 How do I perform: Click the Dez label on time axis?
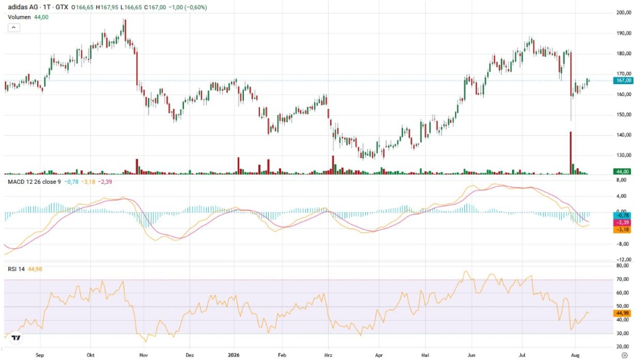pyautogui.click(x=189, y=355)
